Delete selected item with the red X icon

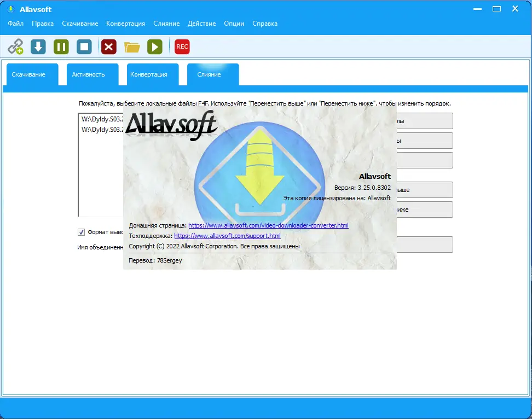point(108,46)
